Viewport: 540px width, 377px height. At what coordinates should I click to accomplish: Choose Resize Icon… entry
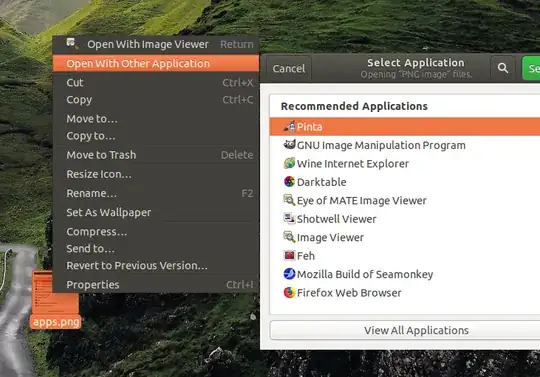point(156,174)
